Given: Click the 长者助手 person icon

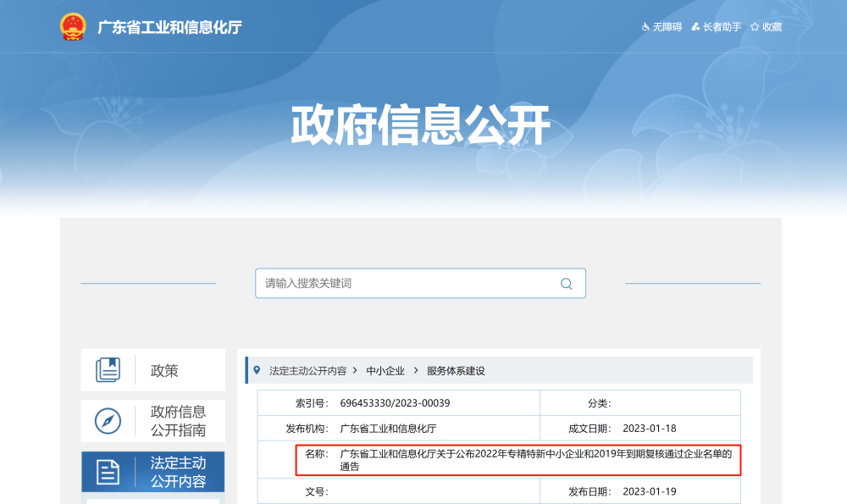Looking at the screenshot, I should point(695,27).
